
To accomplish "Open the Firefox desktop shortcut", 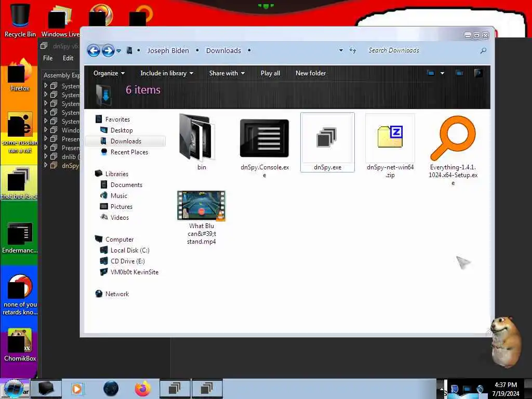I will (20, 75).
